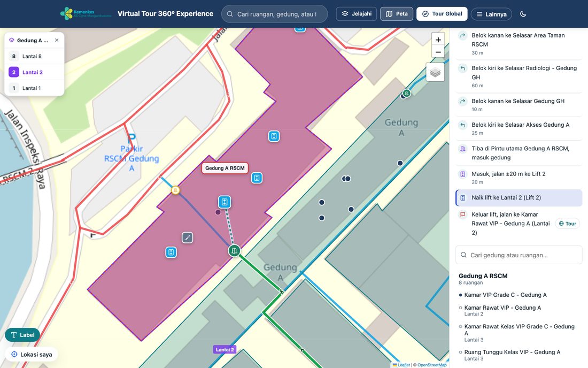The width and height of the screenshot is (588, 368).
Task: Select the green entrance marker at route end
Action: click(234, 250)
